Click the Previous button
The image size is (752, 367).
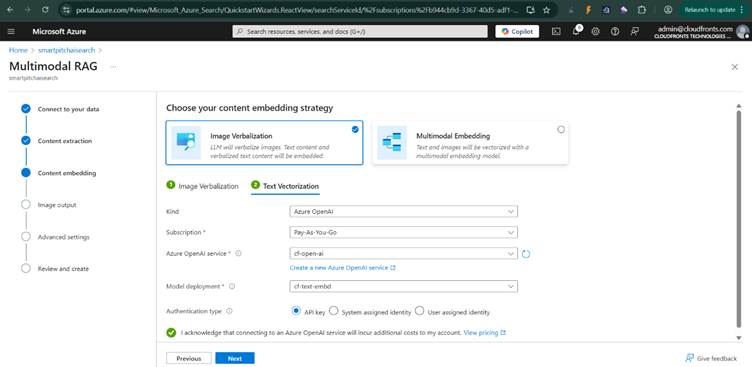pyautogui.click(x=189, y=358)
